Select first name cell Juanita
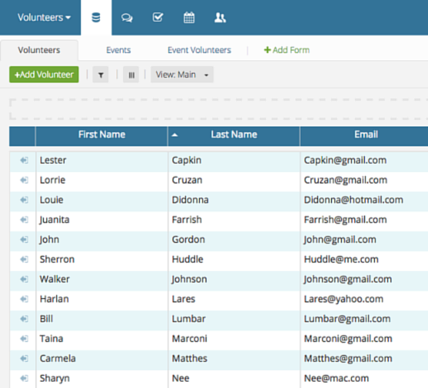 pos(101,220)
